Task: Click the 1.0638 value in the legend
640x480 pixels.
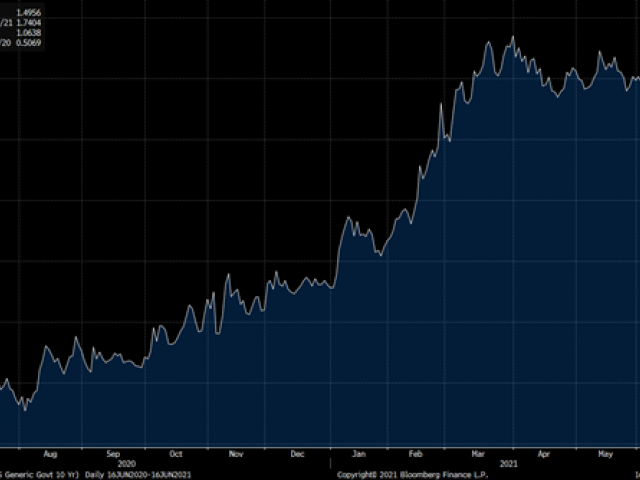Action: click(x=29, y=31)
